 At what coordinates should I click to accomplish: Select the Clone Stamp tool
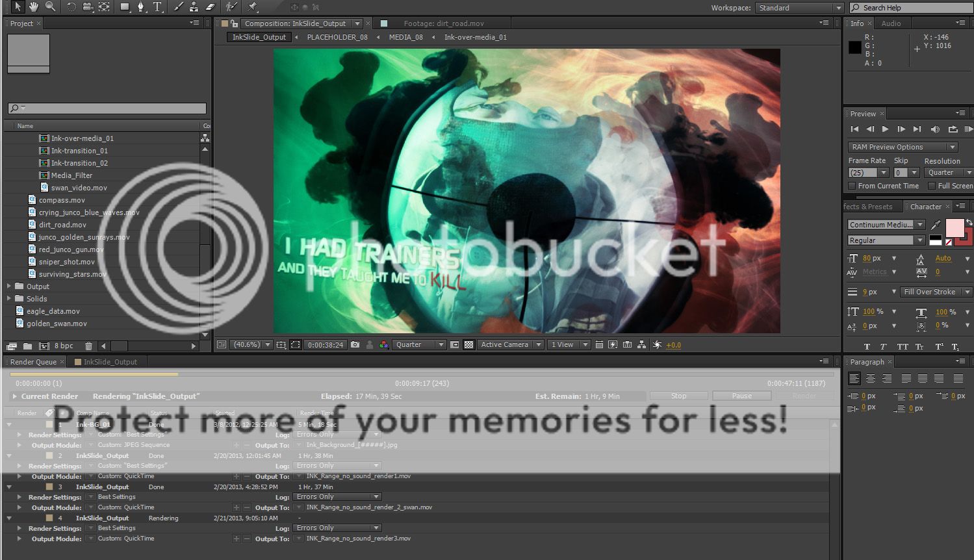[194, 7]
